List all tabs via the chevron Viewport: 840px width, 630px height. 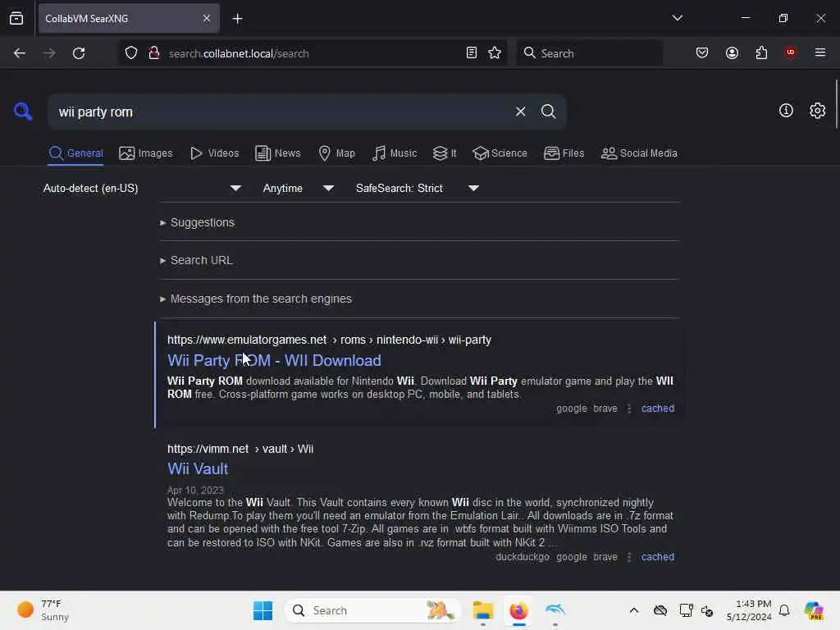677,18
